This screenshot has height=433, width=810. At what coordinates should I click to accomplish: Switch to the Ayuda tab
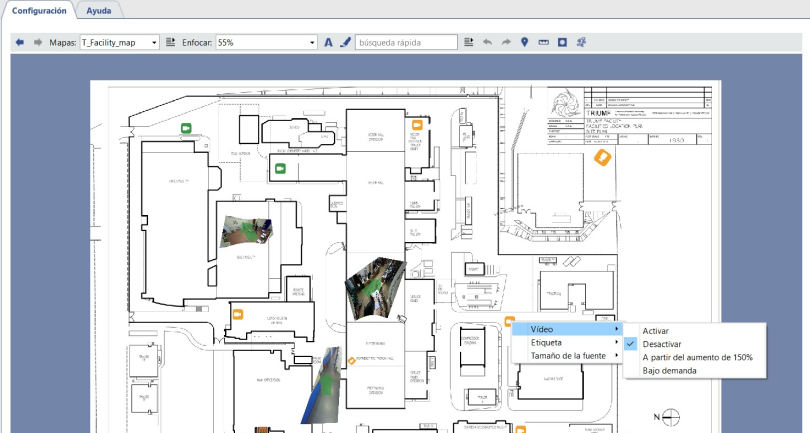tap(100, 10)
